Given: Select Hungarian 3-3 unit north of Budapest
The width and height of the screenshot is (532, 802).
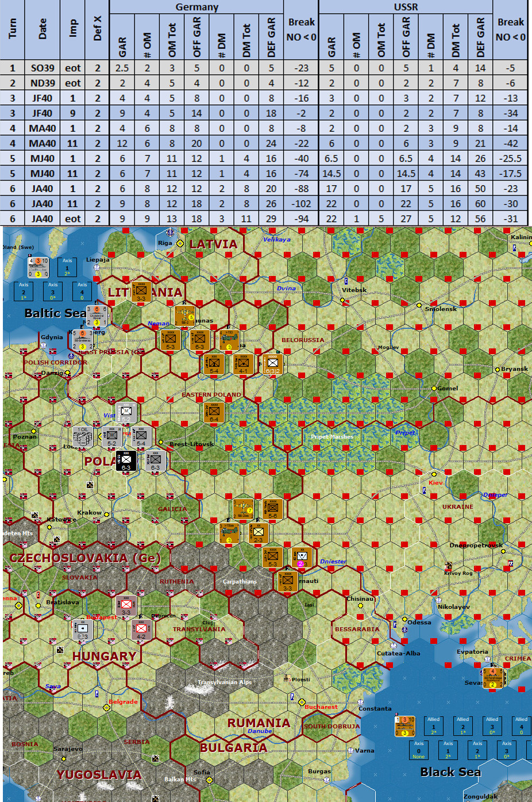Looking at the screenshot, I should pos(126,605).
